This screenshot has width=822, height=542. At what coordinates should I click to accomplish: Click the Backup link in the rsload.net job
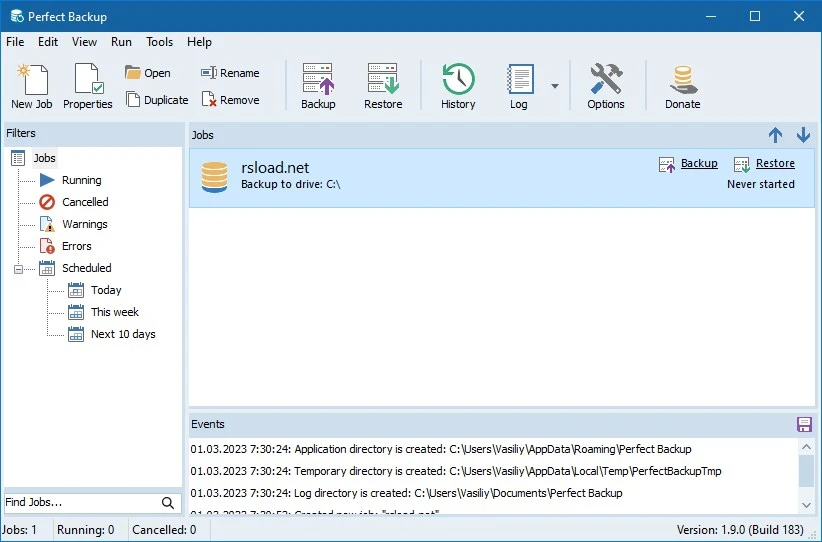(x=699, y=163)
